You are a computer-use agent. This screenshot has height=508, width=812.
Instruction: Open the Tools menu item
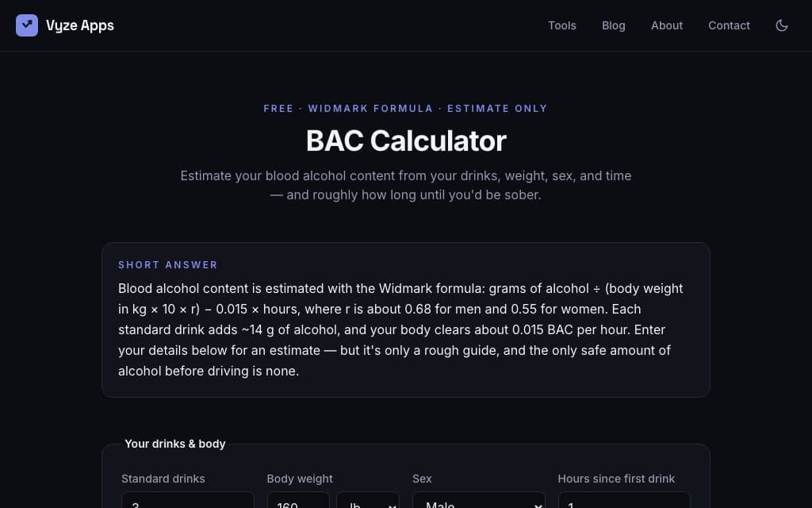pyautogui.click(x=562, y=25)
